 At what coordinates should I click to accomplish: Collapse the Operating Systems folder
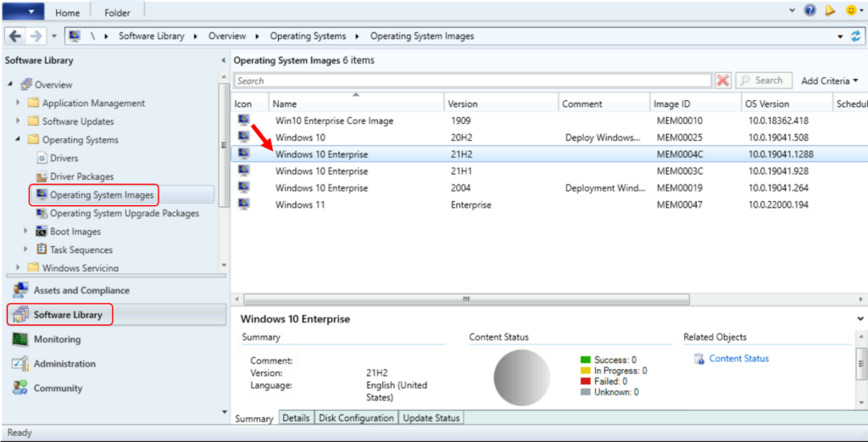click(x=18, y=139)
